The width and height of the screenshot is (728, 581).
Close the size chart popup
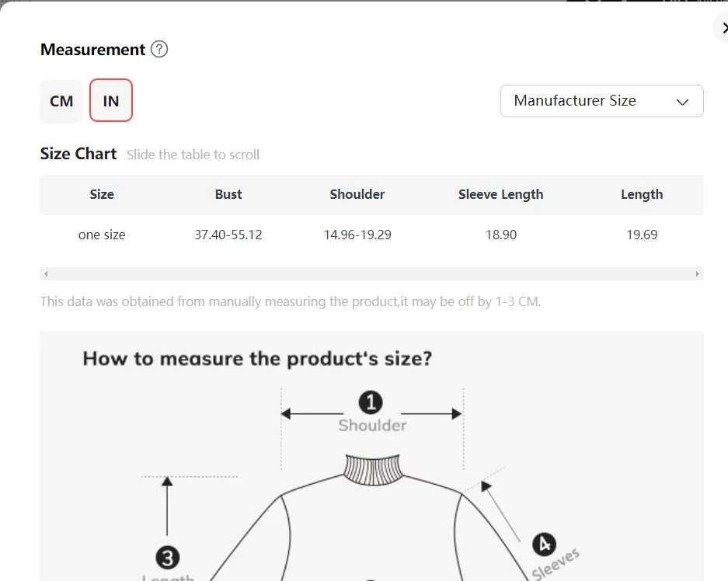pyautogui.click(x=723, y=28)
